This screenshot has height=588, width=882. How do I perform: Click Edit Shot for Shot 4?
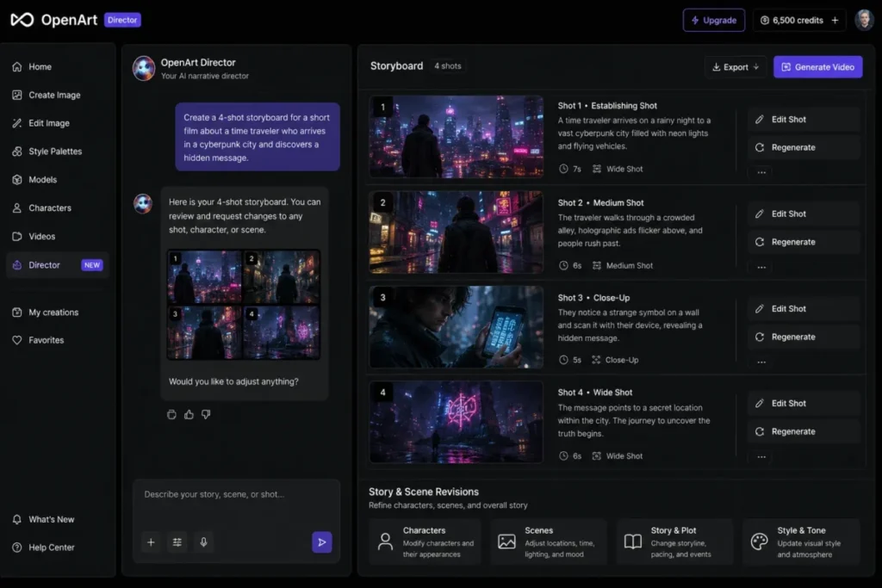tap(804, 403)
